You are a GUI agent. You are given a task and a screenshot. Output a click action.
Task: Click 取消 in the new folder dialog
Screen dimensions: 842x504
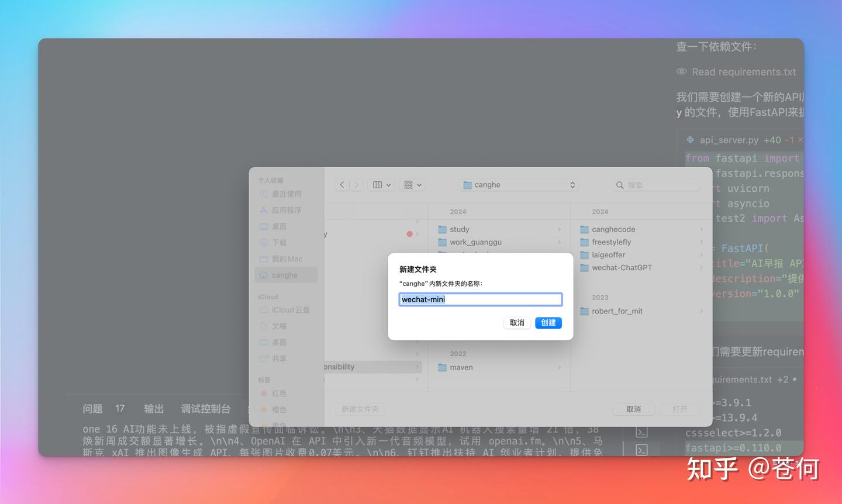tap(517, 323)
